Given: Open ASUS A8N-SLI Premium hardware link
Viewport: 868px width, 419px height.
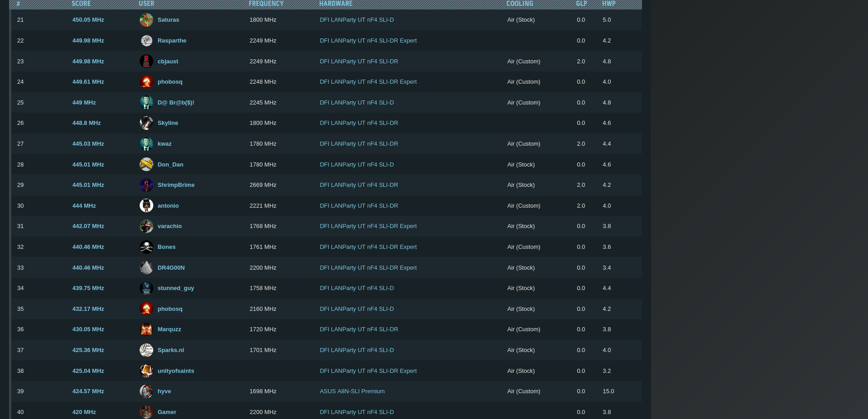Looking at the screenshot, I should pyautogui.click(x=352, y=391).
